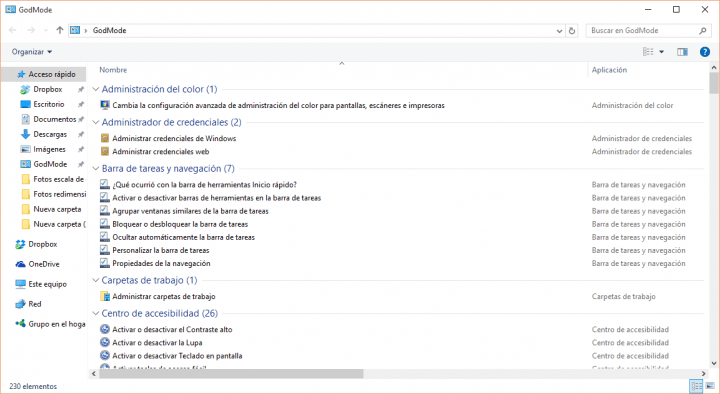Click the Acceso rápido star icon
This screenshot has height=394, width=720.
(21, 74)
